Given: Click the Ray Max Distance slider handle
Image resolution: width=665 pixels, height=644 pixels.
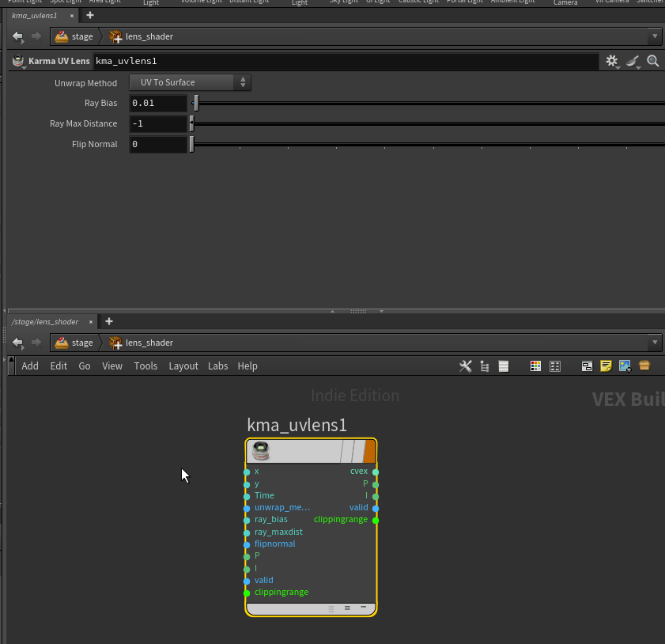Looking at the screenshot, I should point(191,123).
